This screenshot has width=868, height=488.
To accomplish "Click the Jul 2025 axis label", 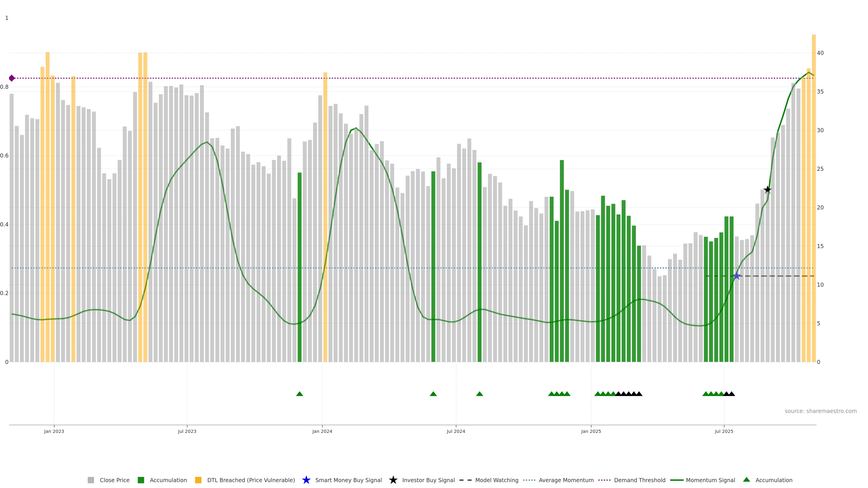I will (724, 432).
